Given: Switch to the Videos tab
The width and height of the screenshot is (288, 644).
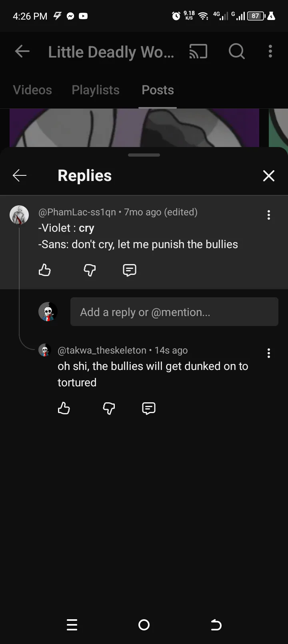Looking at the screenshot, I should click(x=32, y=90).
